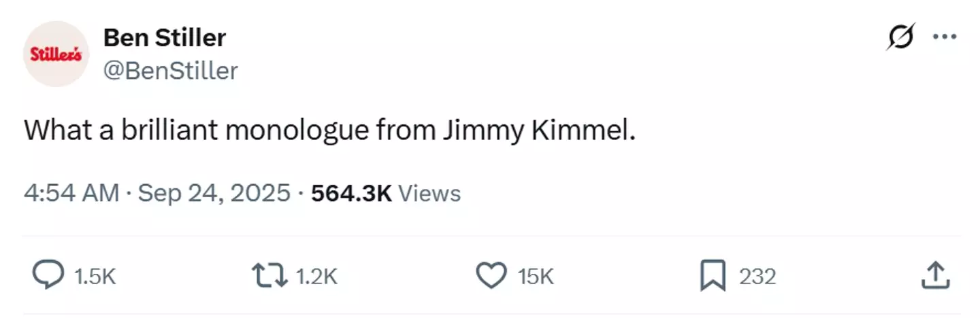Viewport: 980px width, 318px height.
Task: Click the reply speech bubble icon
Action: click(50, 276)
